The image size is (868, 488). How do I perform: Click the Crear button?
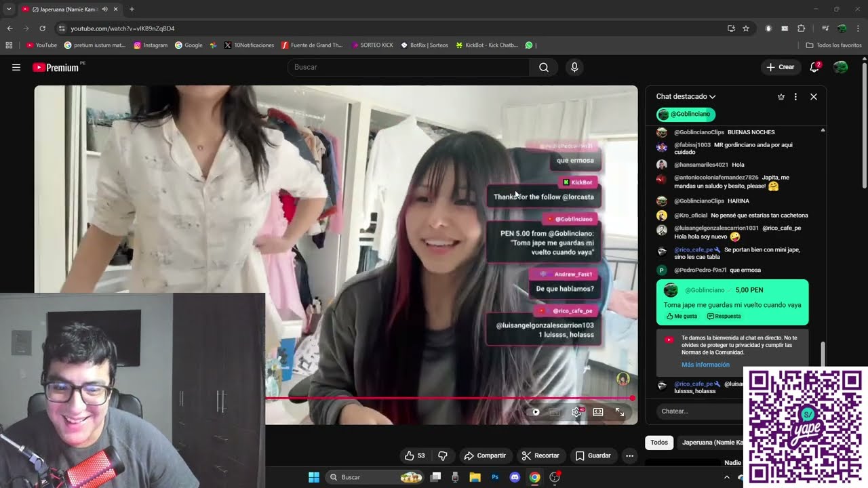(781, 67)
